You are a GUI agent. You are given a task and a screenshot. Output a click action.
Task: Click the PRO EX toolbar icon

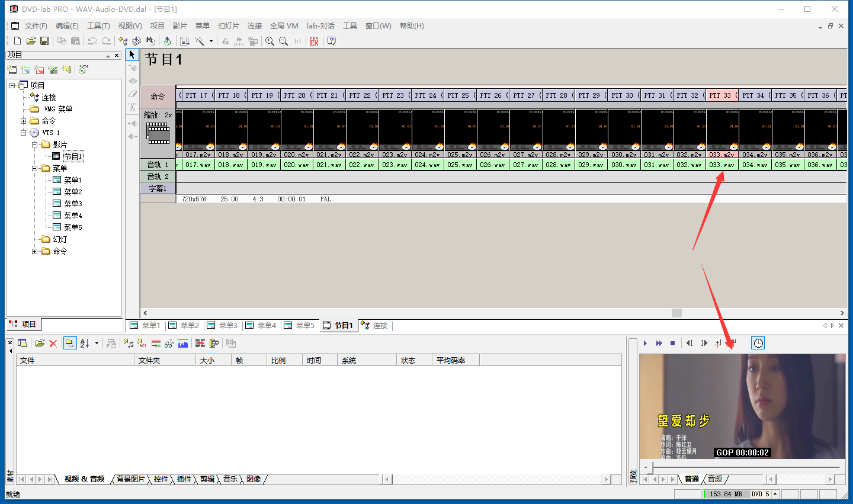coord(315,41)
